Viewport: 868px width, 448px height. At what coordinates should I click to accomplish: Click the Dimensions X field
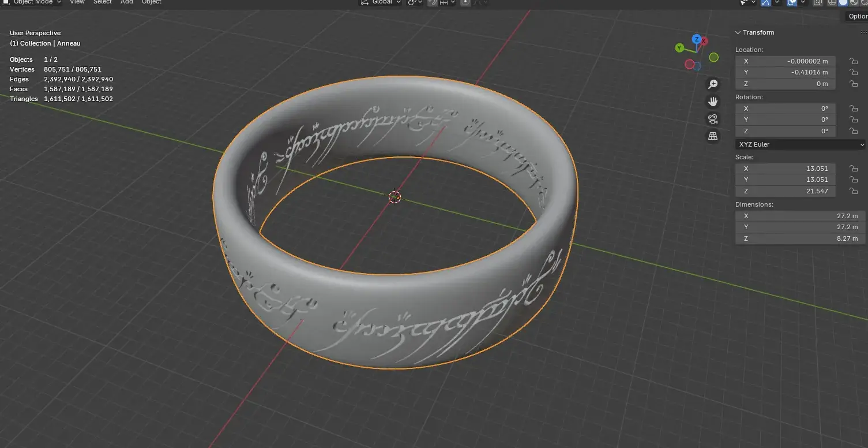coord(801,216)
